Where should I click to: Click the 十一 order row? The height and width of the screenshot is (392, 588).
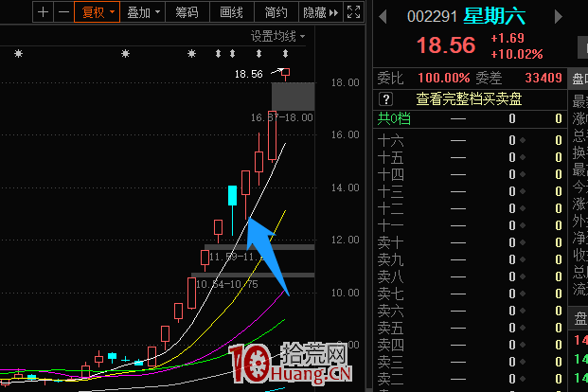tap(470, 225)
